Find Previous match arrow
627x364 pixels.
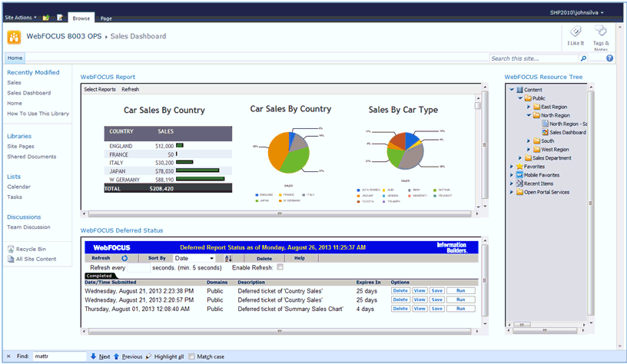tap(116, 356)
